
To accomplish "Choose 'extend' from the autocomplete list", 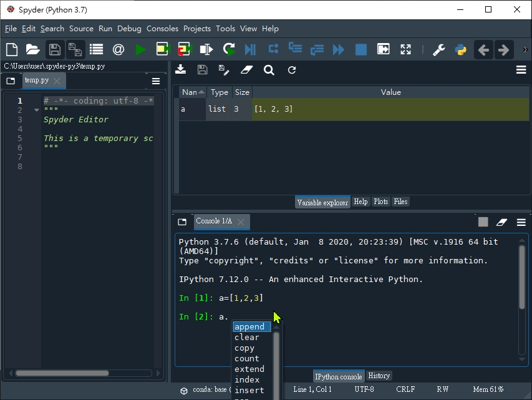I will [249, 369].
